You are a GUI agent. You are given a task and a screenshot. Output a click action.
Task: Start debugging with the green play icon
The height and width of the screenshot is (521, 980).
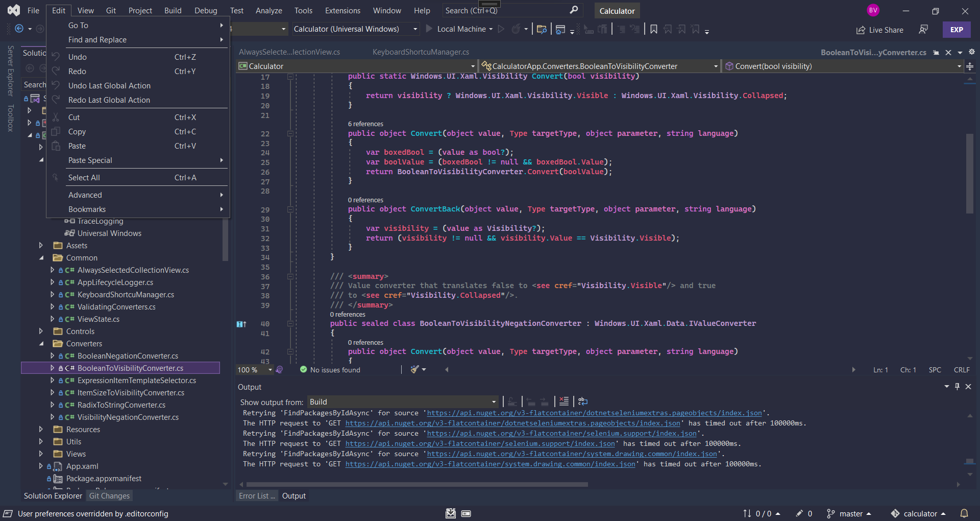429,29
